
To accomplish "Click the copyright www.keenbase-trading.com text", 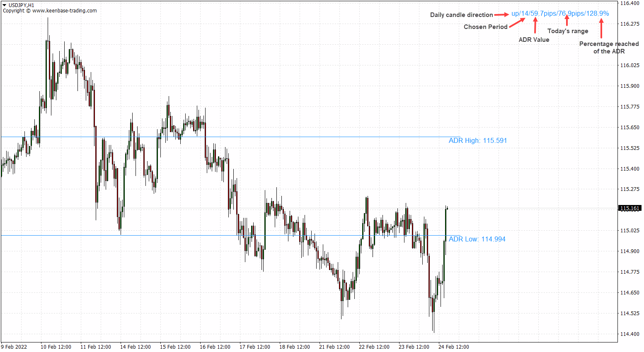I will tap(50, 11).
